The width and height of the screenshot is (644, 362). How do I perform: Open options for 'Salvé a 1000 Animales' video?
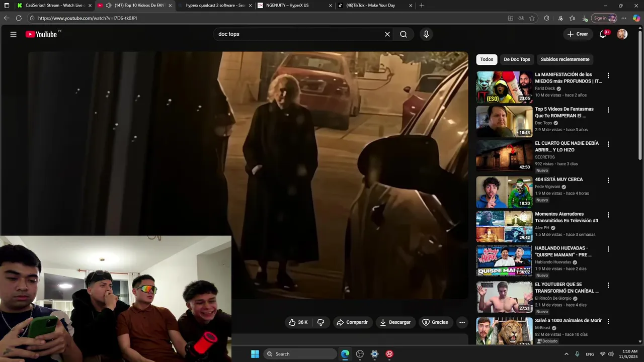(x=608, y=321)
